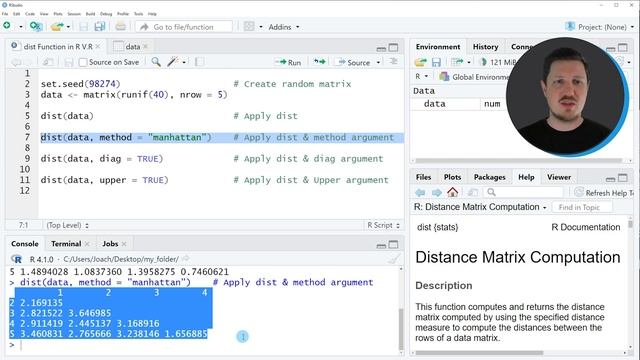Toggle the Source on Save checkbox

[x=83, y=62]
